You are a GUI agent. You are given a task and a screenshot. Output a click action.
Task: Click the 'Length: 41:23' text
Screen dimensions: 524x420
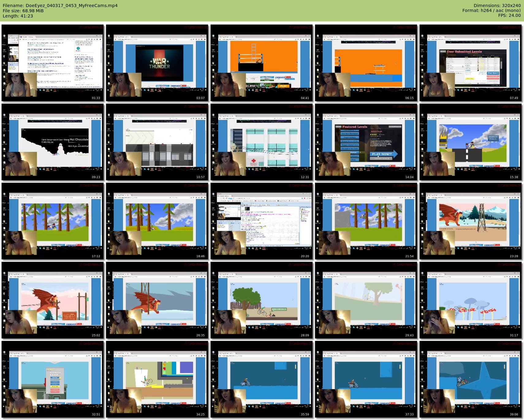pyautogui.click(x=18, y=16)
